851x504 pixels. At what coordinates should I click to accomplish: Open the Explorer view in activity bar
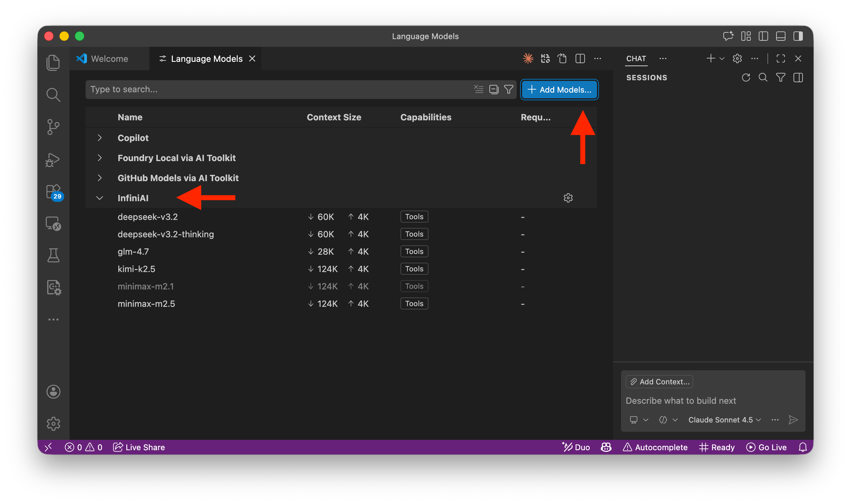53,62
